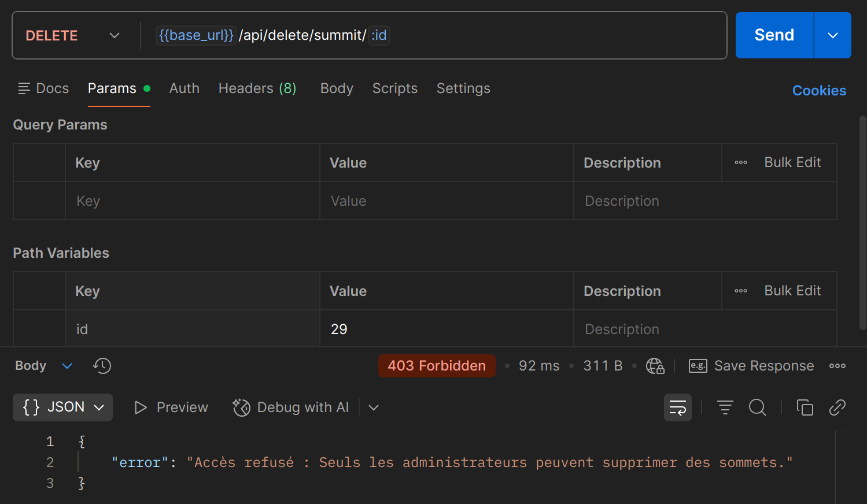Click the empty Query Params Key field
Image resolution: width=867 pixels, height=504 pixels.
tap(193, 201)
